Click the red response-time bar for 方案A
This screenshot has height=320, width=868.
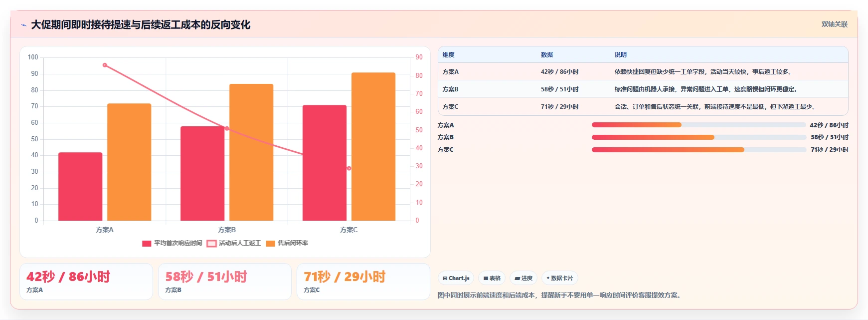pos(80,186)
